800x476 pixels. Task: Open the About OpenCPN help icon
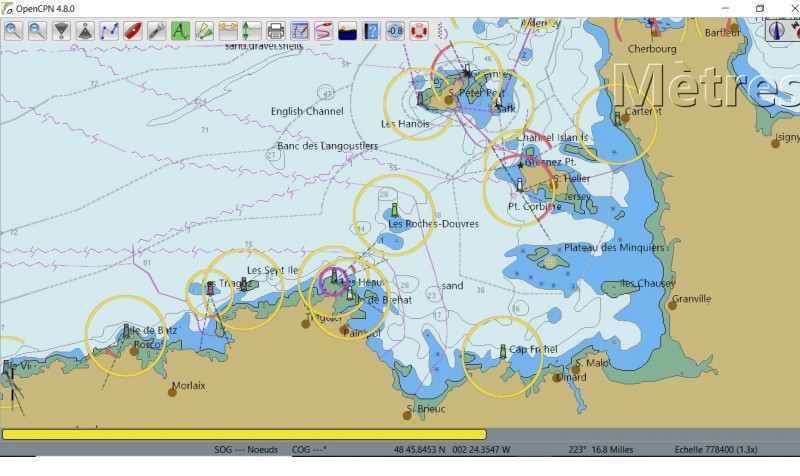tap(372, 30)
